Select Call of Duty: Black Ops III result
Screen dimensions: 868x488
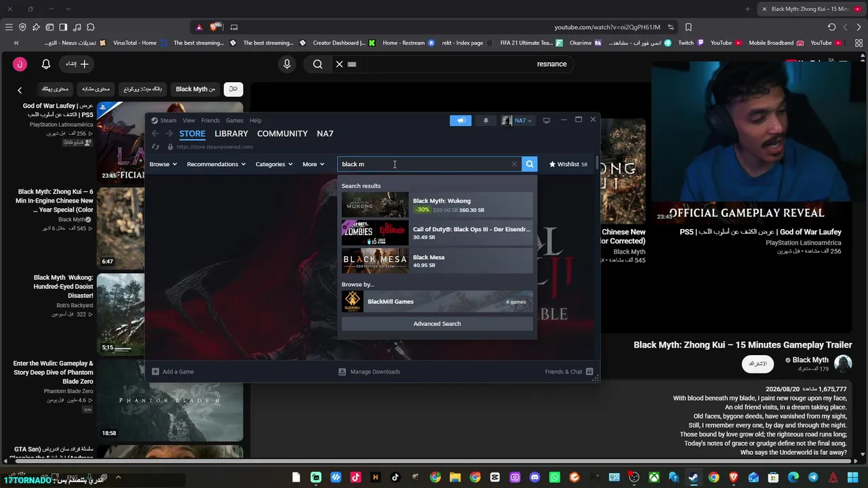(x=437, y=233)
